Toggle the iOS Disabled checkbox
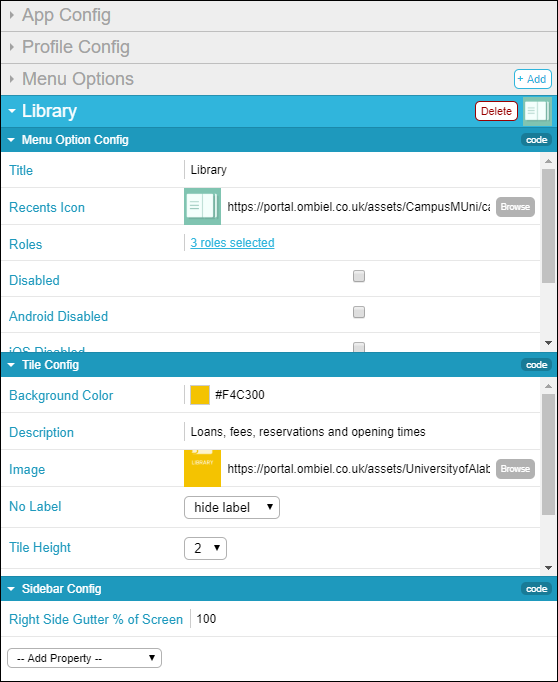This screenshot has height=682, width=558. 359,347
